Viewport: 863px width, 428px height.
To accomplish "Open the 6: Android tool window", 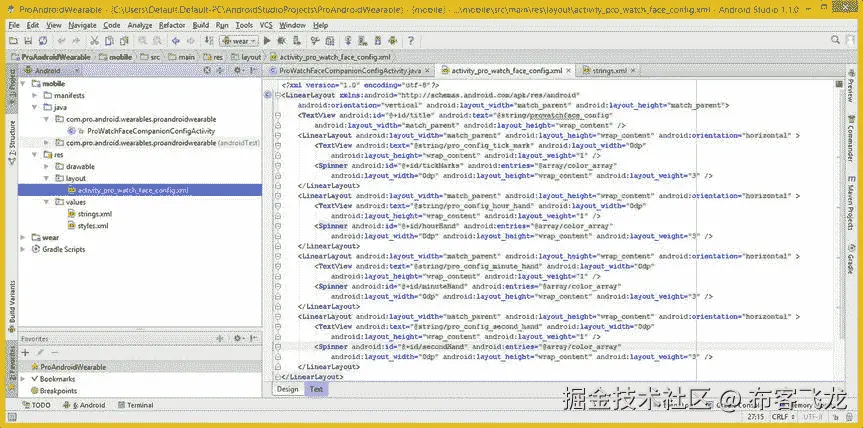I will click(x=84, y=405).
